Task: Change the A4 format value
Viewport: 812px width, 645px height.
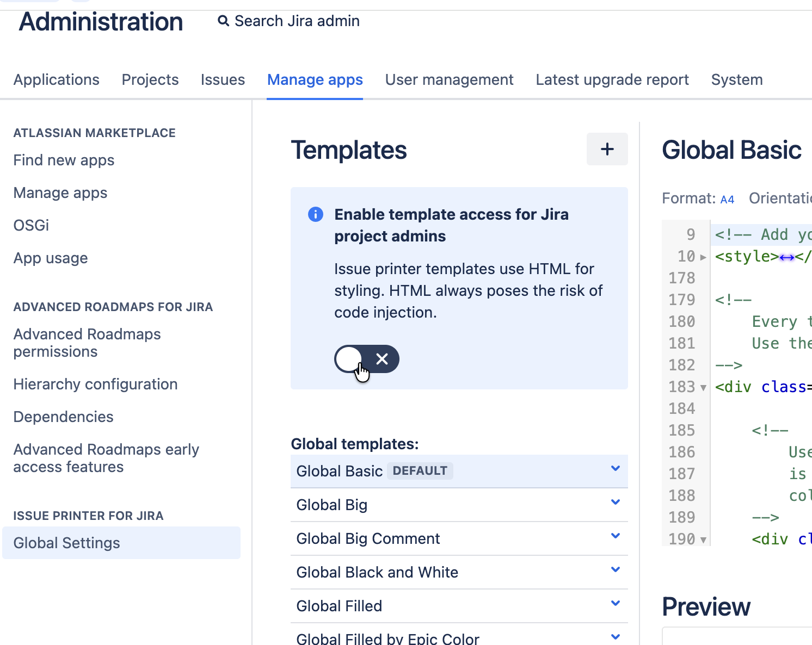Action: (727, 200)
